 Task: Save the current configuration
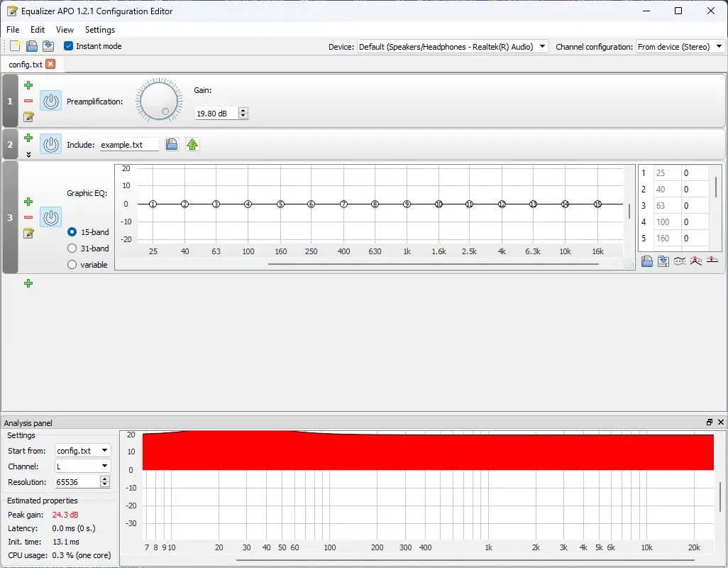click(31, 45)
